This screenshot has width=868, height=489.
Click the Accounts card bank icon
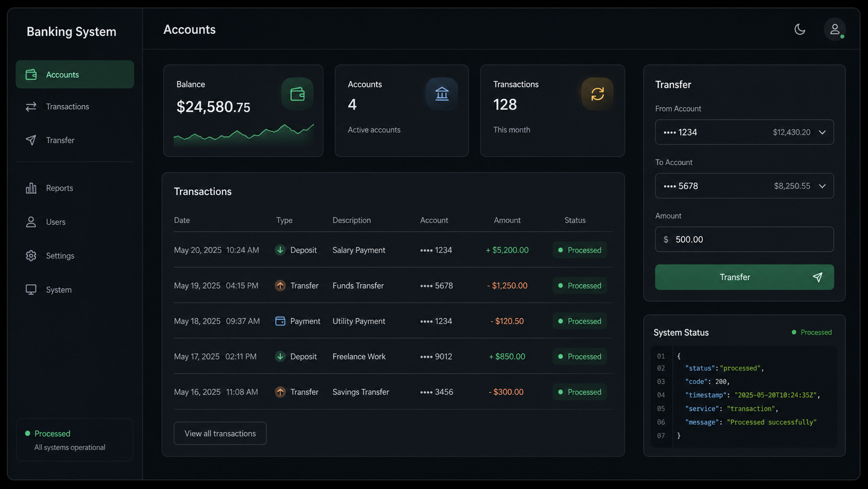(442, 94)
